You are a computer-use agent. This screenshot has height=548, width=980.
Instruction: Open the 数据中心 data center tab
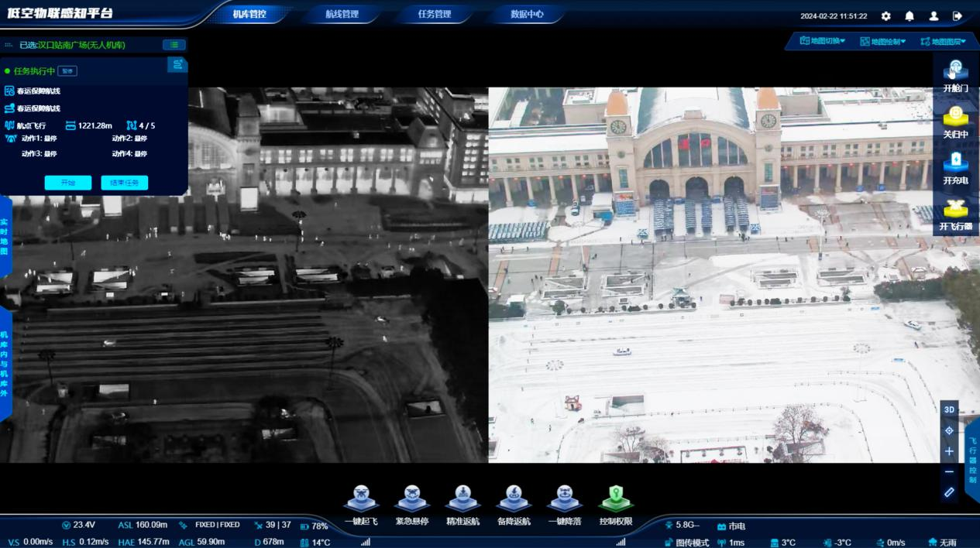(527, 14)
